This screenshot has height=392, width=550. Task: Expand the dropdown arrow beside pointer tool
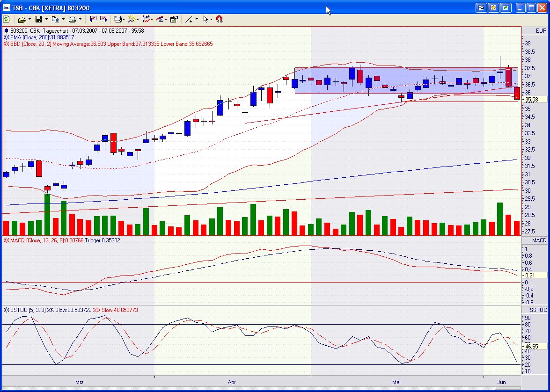(211, 20)
